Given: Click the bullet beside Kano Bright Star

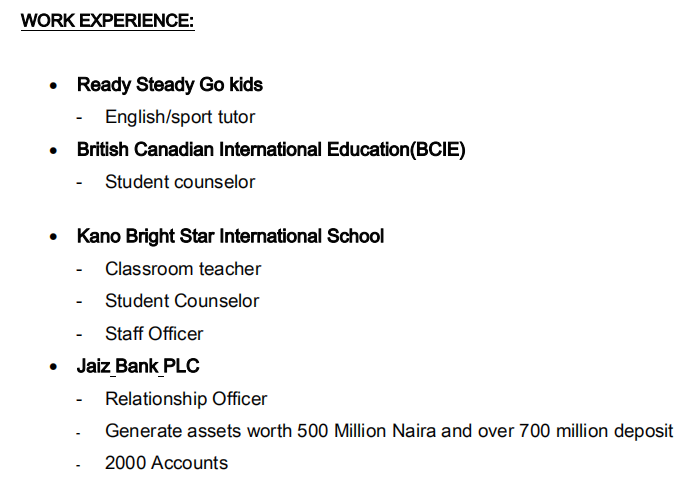Looking at the screenshot, I should click(x=54, y=238).
